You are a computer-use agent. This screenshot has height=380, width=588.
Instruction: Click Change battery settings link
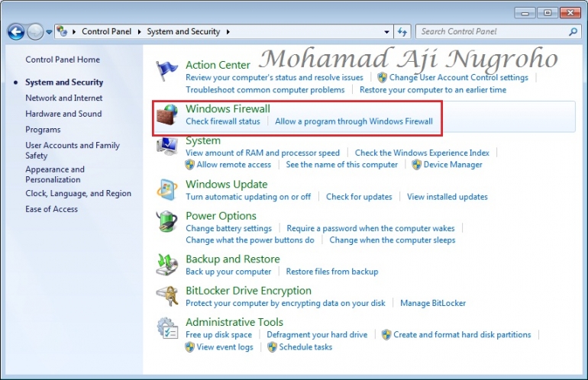(x=228, y=229)
